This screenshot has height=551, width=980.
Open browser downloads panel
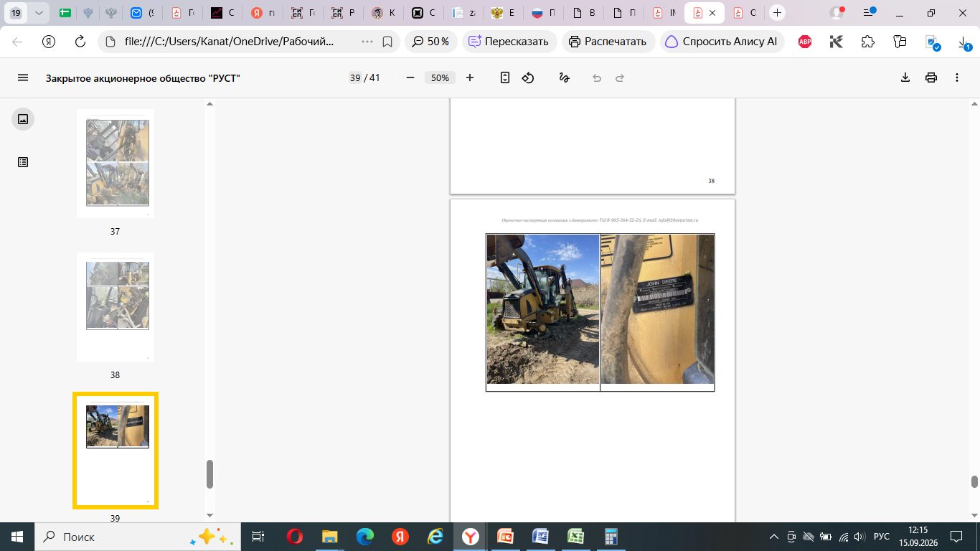click(964, 43)
